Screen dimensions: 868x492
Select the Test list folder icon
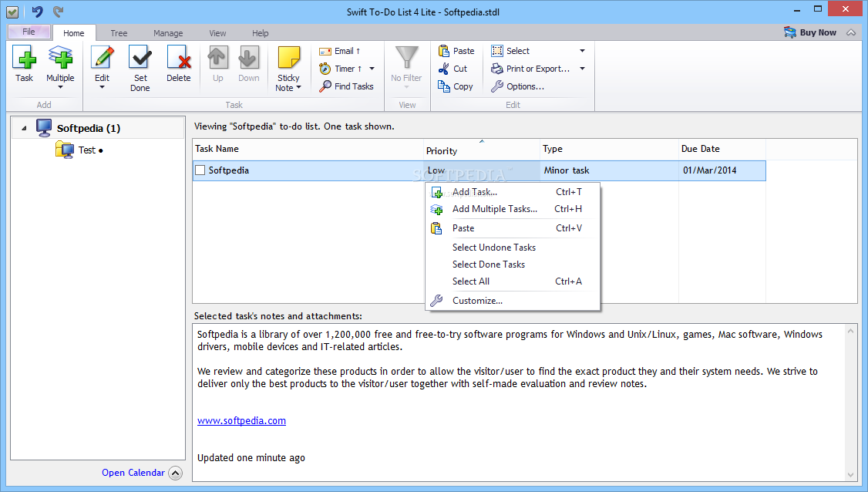pos(64,150)
